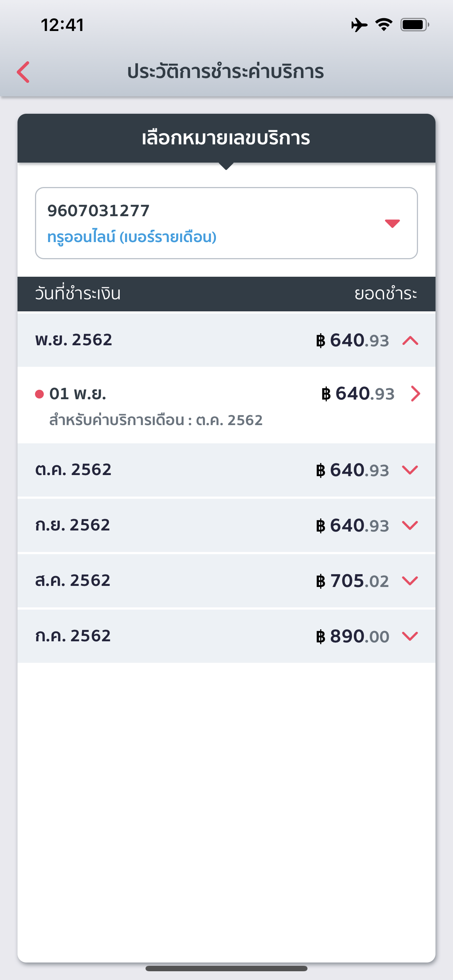Tap the Wi-Fi status icon
The image size is (453, 980).
[x=384, y=25]
